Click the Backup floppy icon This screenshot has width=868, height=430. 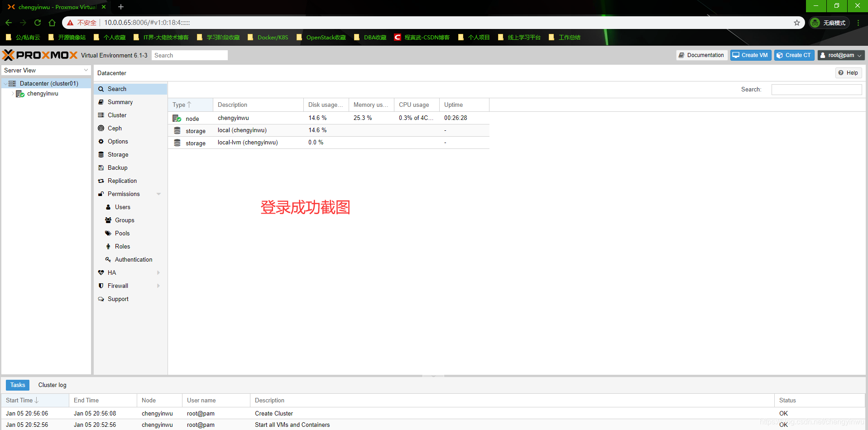pyautogui.click(x=101, y=168)
